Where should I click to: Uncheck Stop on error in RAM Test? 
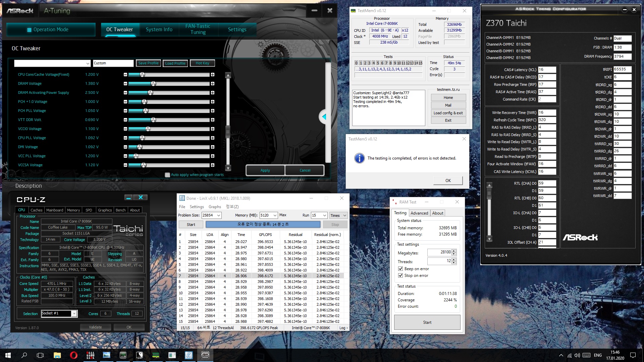click(x=400, y=276)
